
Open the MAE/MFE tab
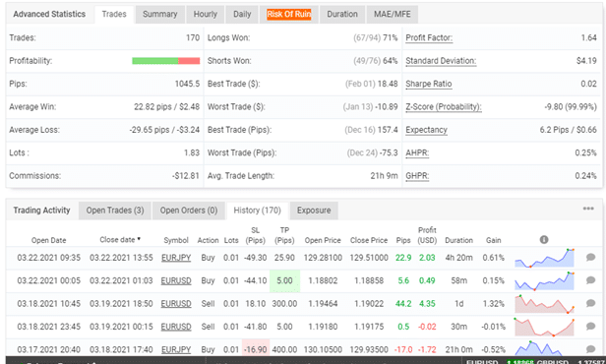pos(392,15)
